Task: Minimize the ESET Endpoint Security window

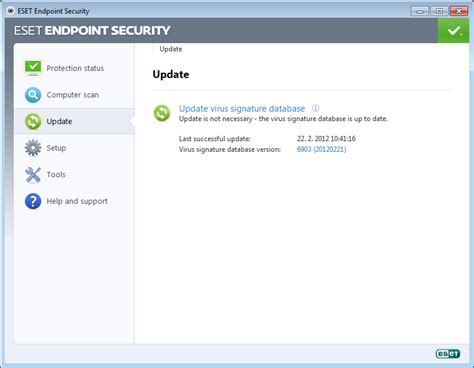Action: tap(420, 11)
